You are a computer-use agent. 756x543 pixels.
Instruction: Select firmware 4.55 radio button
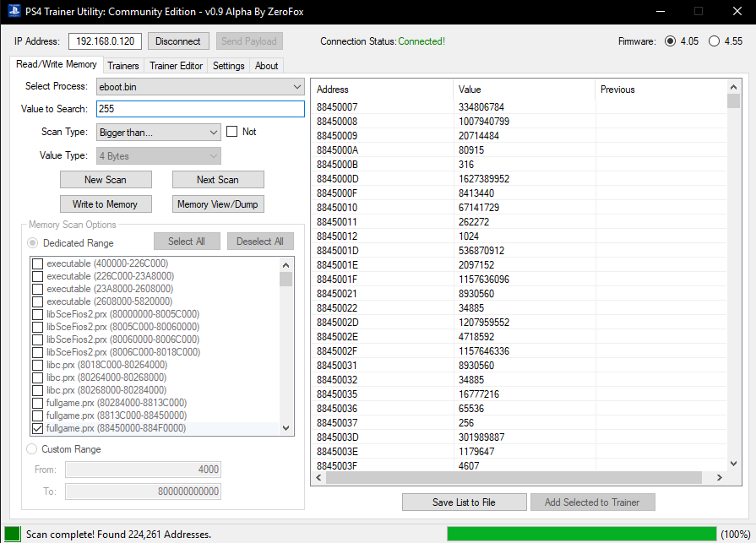click(714, 41)
